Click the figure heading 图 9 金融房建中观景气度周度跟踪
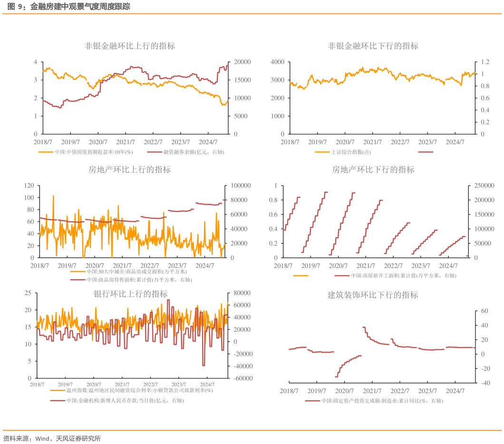The height and width of the screenshot is (444, 504). [67, 7]
